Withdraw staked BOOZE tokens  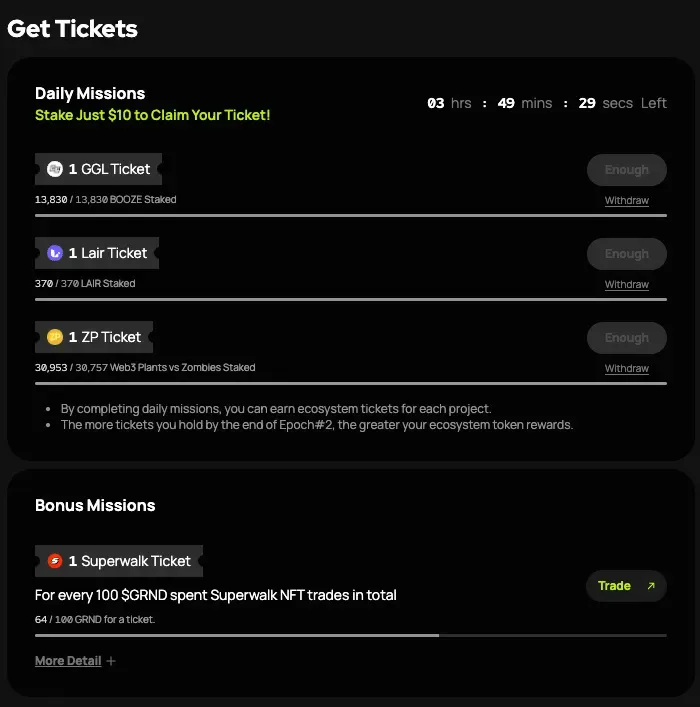(x=626, y=201)
